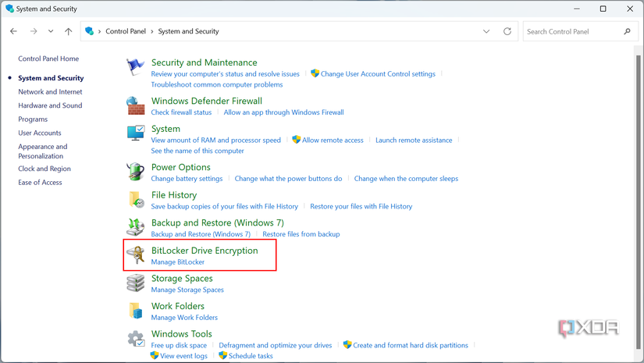Click the Search Control Panel field
644x363 pixels.
580,31
